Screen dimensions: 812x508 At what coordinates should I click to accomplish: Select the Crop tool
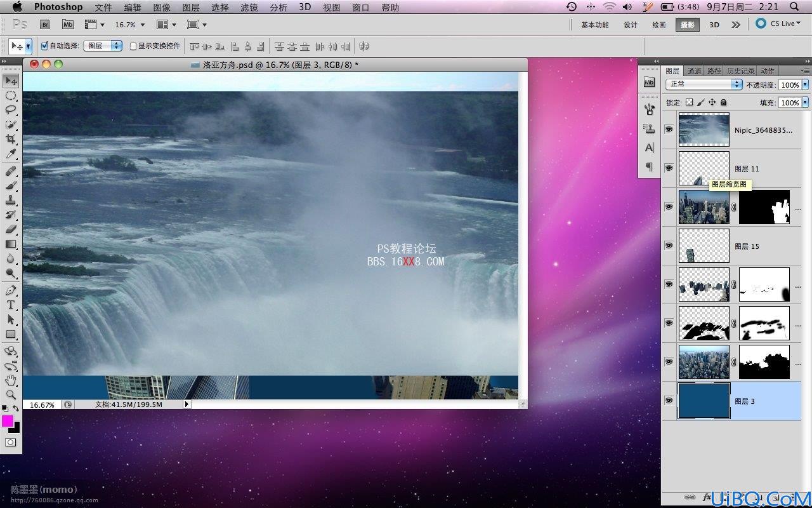(11, 139)
